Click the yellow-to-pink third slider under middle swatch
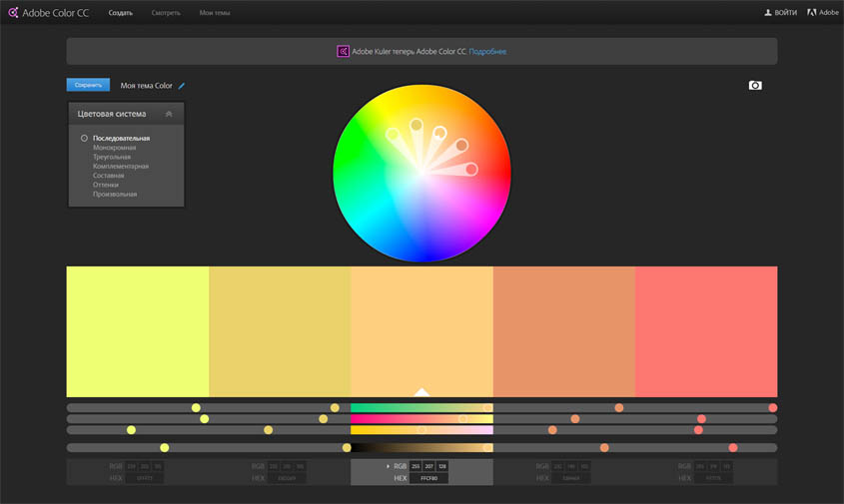This screenshot has width=844, height=504. 422,430
